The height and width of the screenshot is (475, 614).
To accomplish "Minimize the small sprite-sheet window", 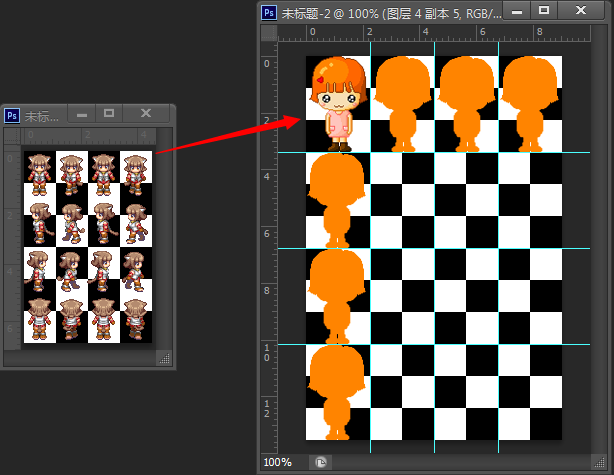I will point(82,114).
